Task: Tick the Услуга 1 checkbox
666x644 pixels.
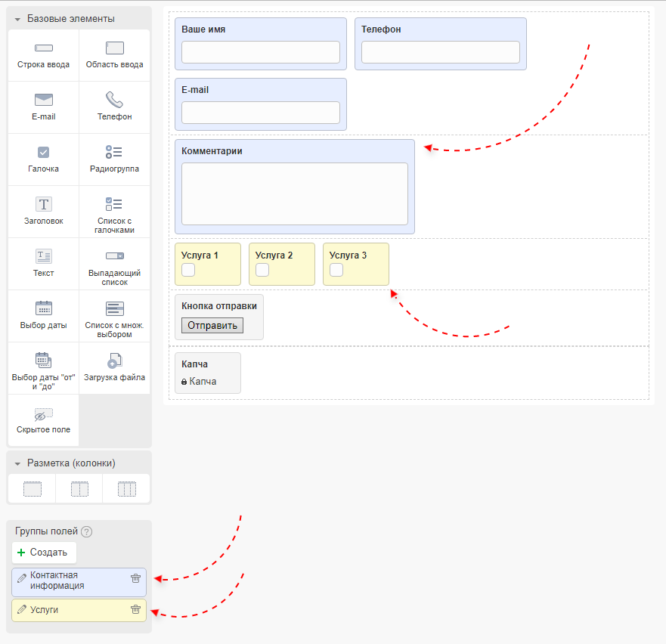Action: (x=188, y=270)
